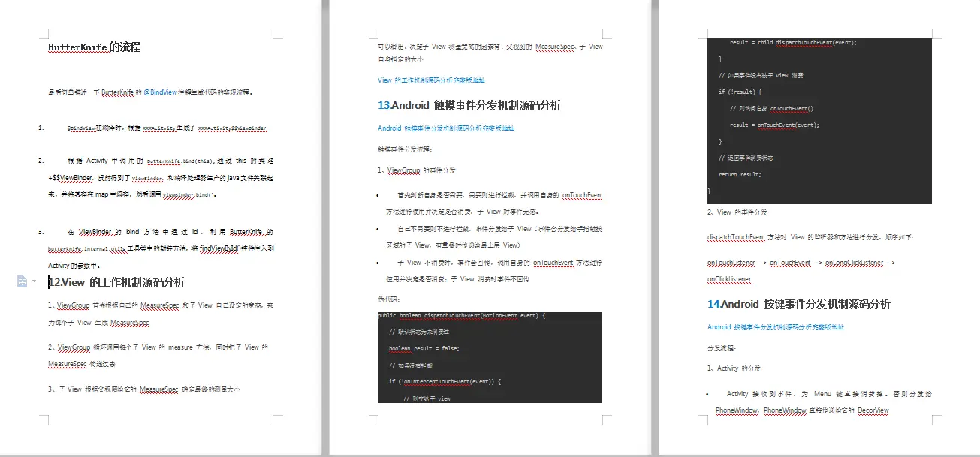Open the link 'View 的工作机制源码分析完整版地址'

(431, 80)
